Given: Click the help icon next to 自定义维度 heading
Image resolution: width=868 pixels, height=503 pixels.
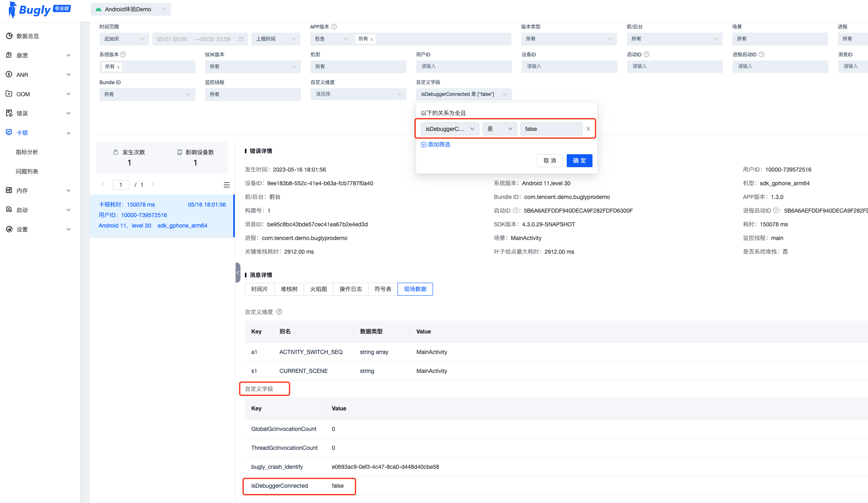Looking at the screenshot, I should pyautogui.click(x=279, y=312).
